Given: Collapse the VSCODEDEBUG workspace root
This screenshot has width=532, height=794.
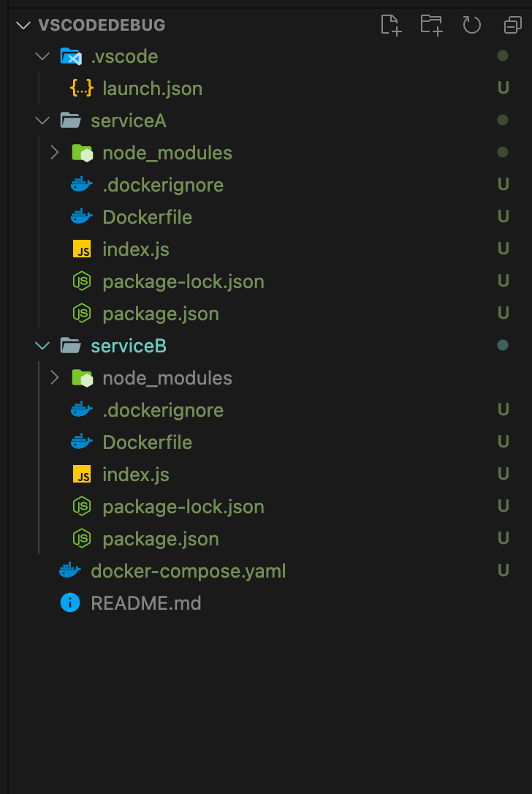Looking at the screenshot, I should click(23, 25).
